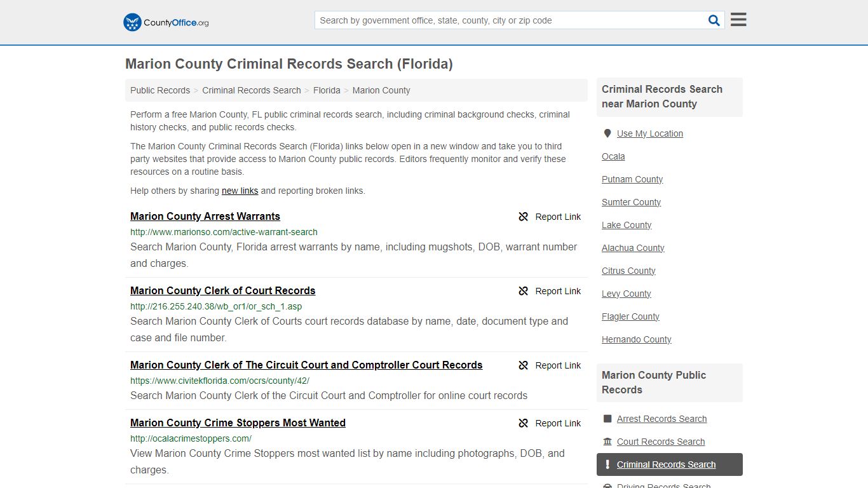Click Report Link icon for Crime Stoppers Most Wanted
The image size is (868, 488).
click(x=524, y=423)
